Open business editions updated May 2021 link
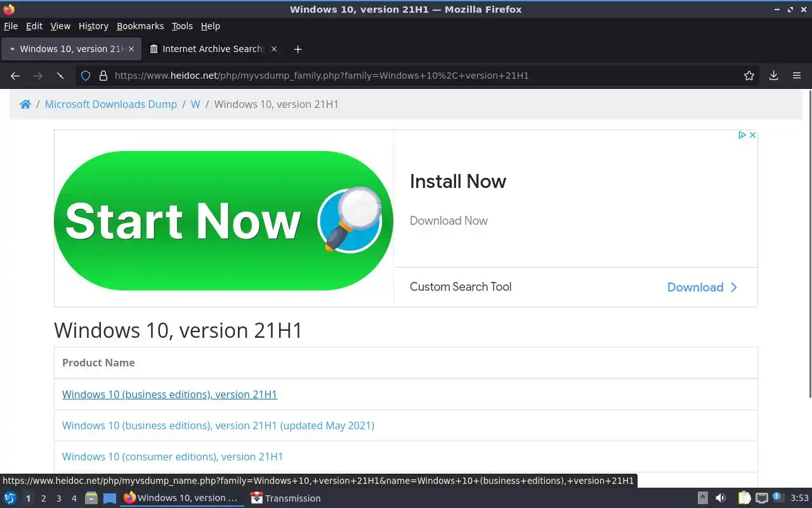The image size is (812, 508). pos(218,425)
